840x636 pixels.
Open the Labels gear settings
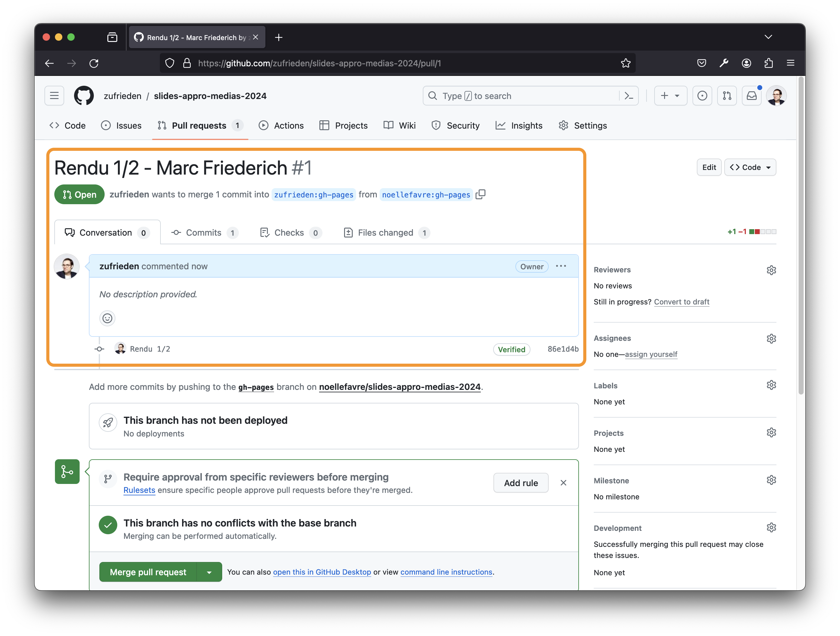771,385
